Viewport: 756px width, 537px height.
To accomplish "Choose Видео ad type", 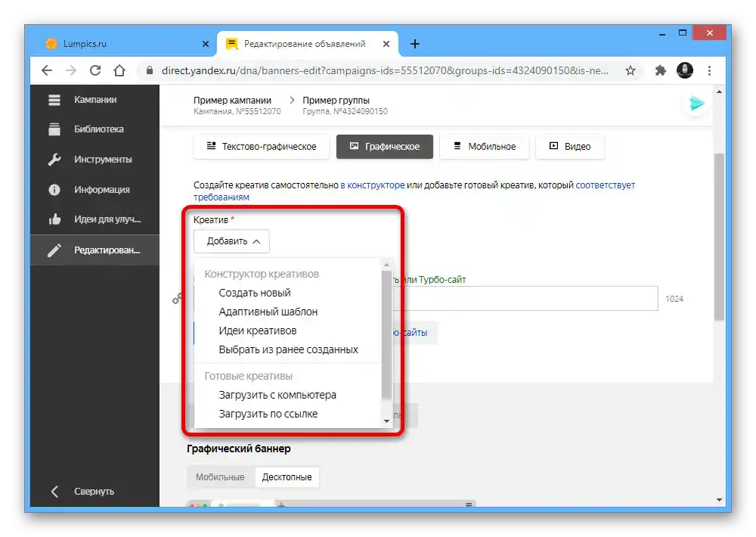I will pyautogui.click(x=570, y=147).
